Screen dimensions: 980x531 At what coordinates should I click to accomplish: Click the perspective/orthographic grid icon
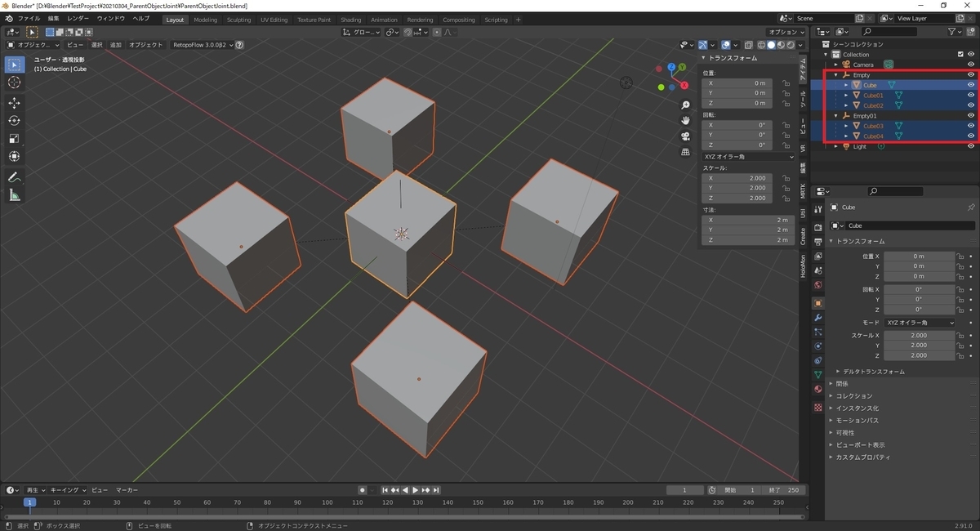point(686,151)
